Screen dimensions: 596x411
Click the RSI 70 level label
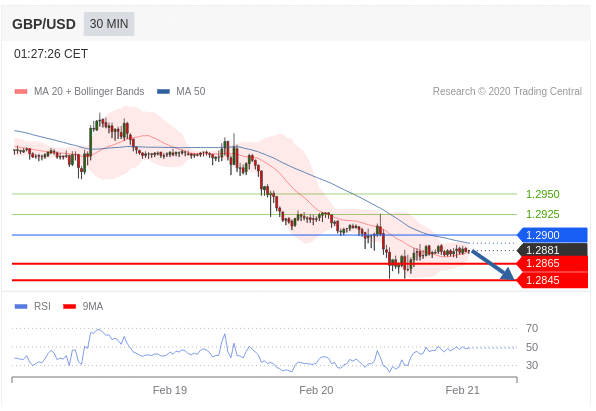click(532, 328)
